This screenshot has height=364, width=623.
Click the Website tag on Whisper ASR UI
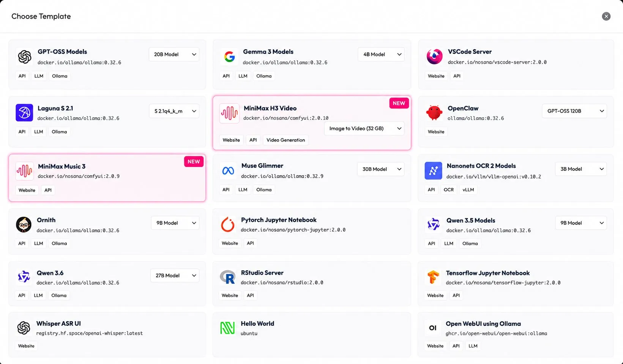pyautogui.click(x=26, y=346)
